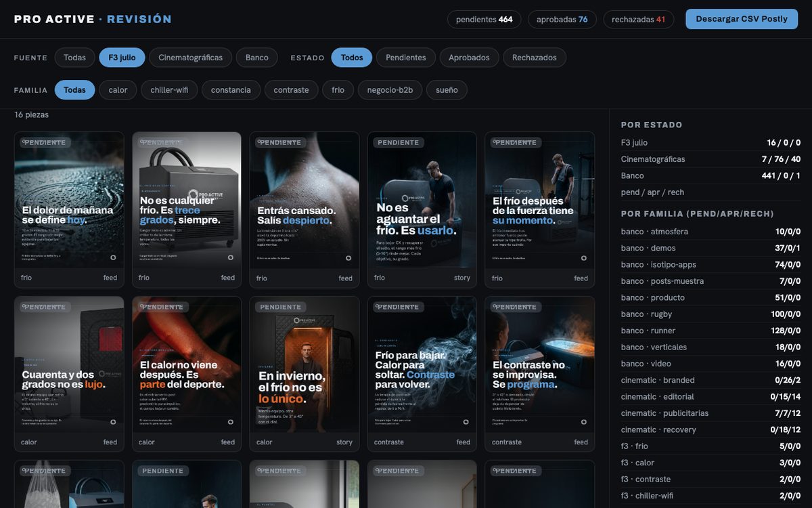The width and height of the screenshot is (812, 508).
Task: Select 'banco · producto' family row
Action: click(x=710, y=297)
